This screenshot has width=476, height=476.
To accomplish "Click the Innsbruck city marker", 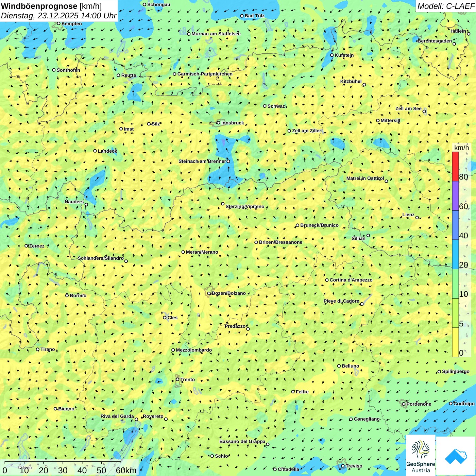I will 218,123.
